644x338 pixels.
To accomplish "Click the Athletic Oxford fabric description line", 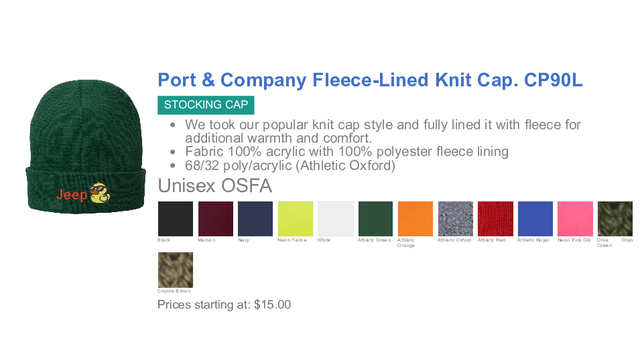I will tap(290, 165).
